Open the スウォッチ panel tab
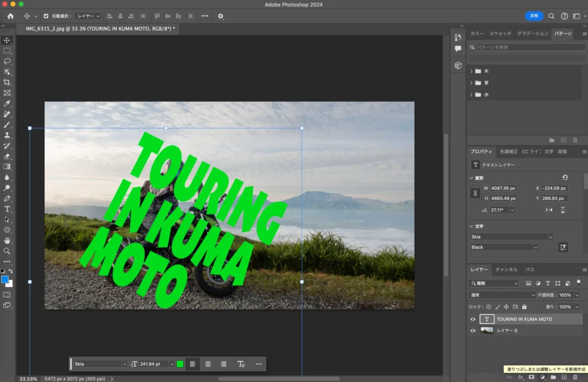This screenshot has height=382, width=588. tap(500, 34)
